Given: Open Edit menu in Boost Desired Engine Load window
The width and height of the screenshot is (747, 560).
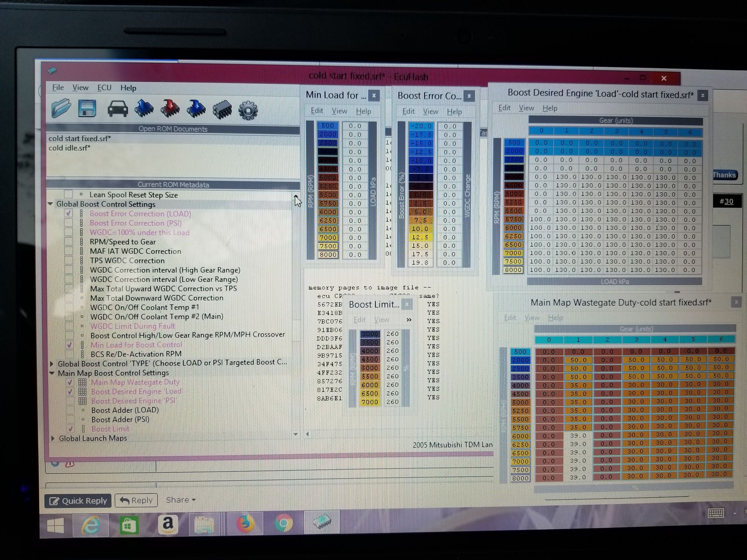Looking at the screenshot, I should tap(504, 108).
